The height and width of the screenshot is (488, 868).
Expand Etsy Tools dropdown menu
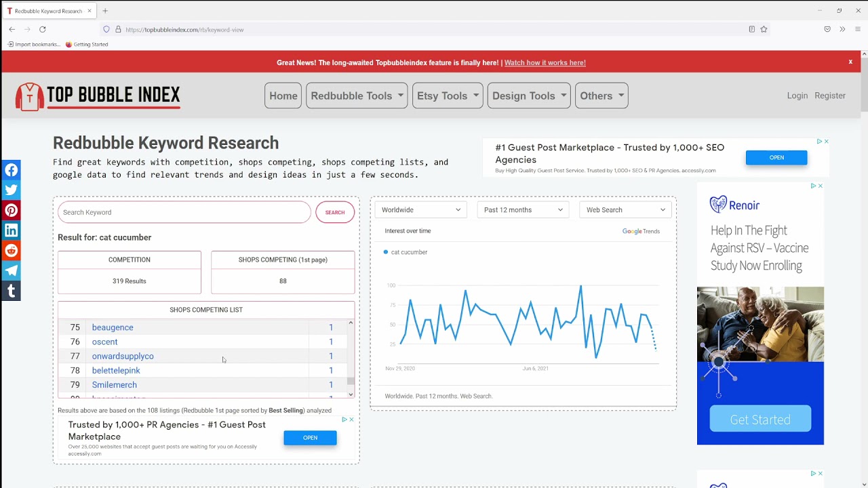point(448,96)
